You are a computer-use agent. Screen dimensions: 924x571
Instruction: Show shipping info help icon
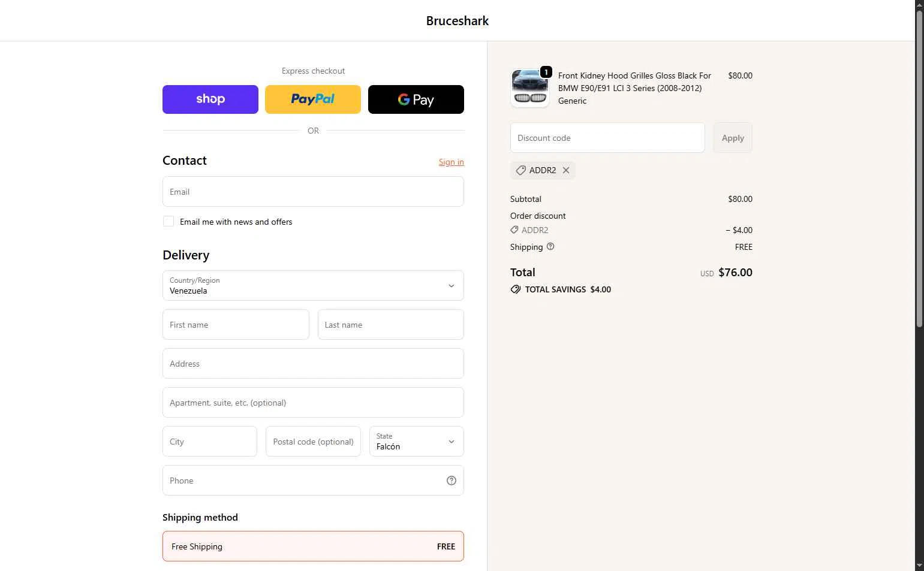pos(550,246)
